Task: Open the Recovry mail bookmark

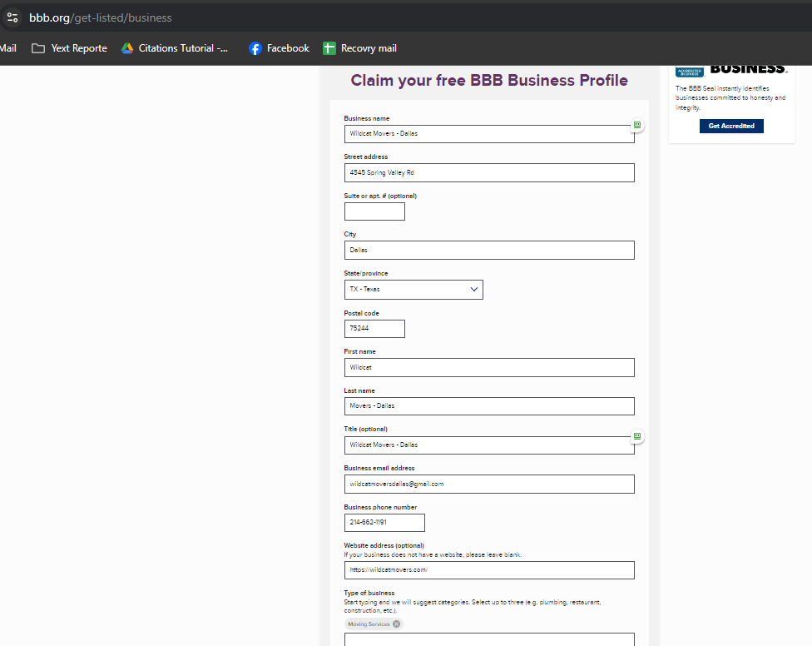Action: [359, 48]
